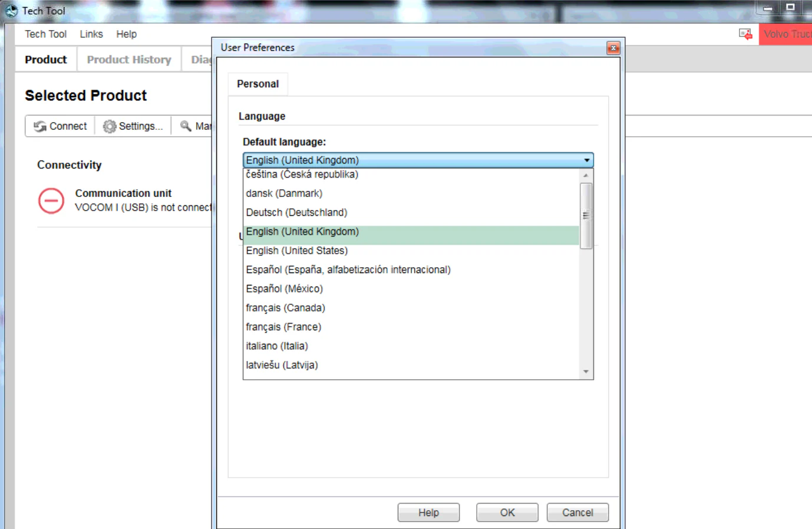The height and width of the screenshot is (529, 812).
Task: Click the notification icon near Volvo Trucks
Action: pyautogui.click(x=745, y=34)
